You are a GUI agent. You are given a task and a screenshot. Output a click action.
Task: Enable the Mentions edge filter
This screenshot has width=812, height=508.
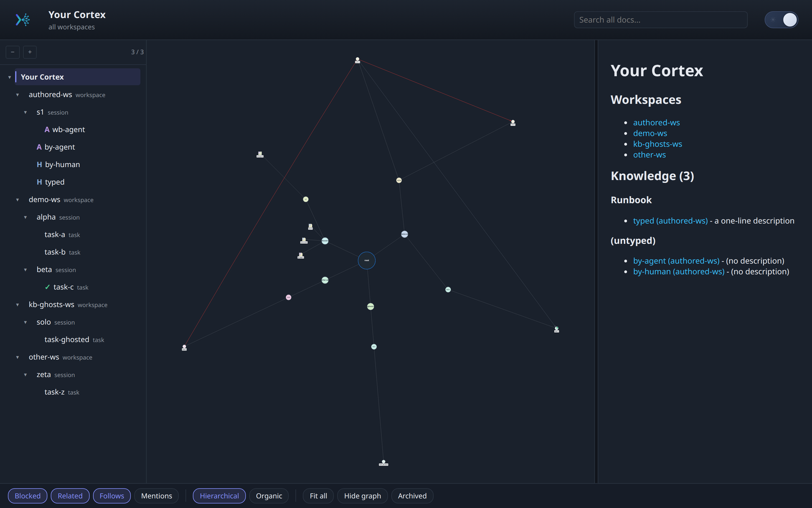pos(156,496)
